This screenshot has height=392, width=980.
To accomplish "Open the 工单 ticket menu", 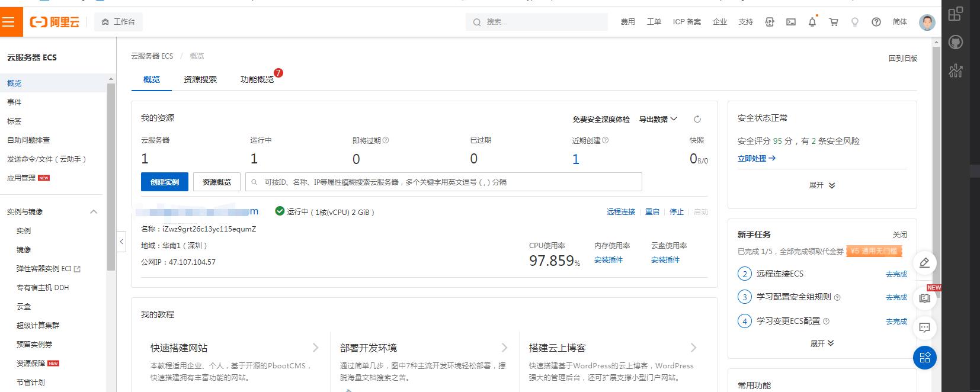I will [654, 22].
